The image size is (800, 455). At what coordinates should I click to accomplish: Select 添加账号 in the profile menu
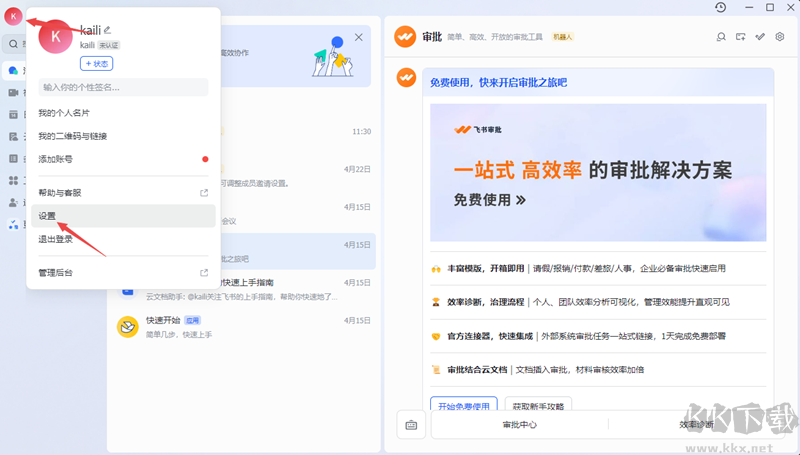(55, 159)
